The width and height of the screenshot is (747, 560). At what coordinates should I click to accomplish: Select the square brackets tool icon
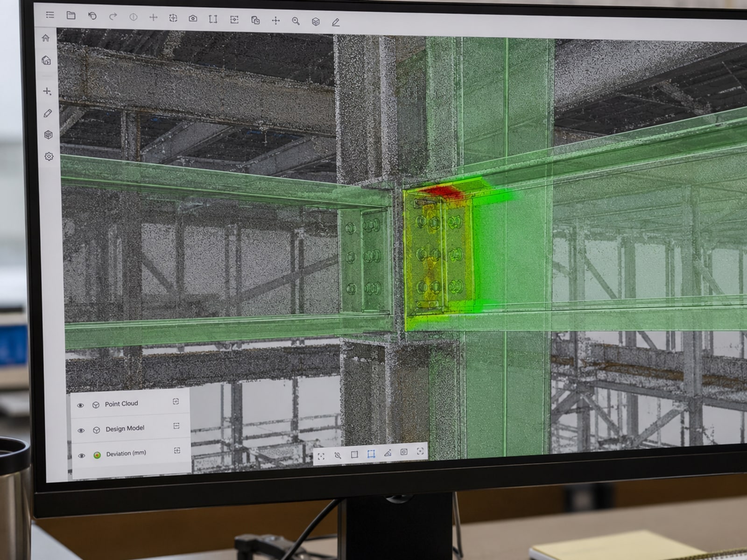tap(213, 19)
